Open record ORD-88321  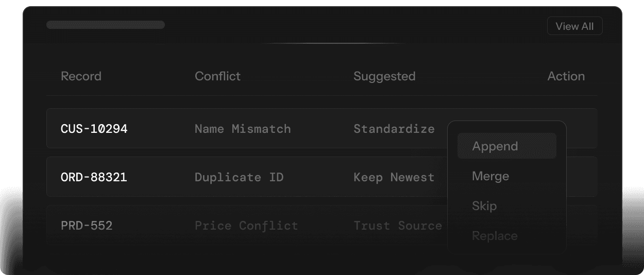(x=94, y=177)
